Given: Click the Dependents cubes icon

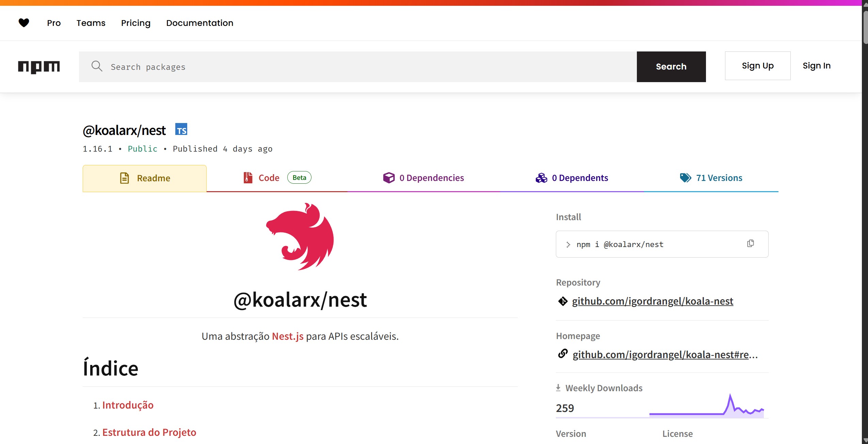Looking at the screenshot, I should coord(541,178).
